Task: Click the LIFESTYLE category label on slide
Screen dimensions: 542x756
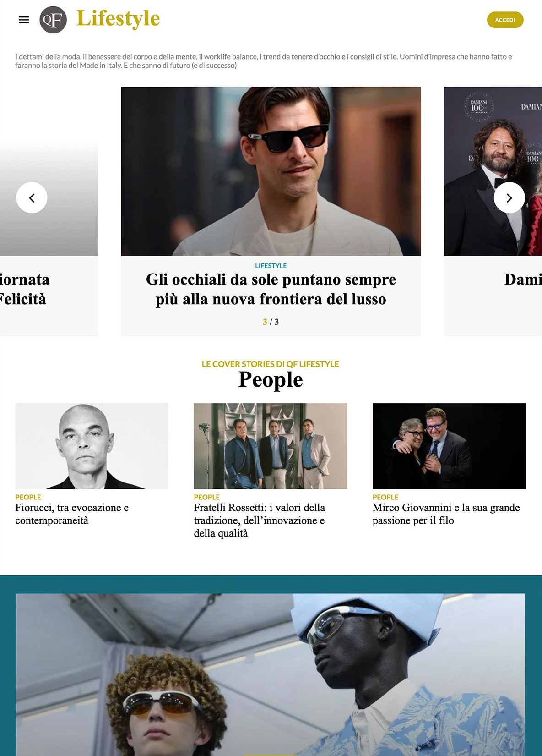Action: tap(271, 266)
